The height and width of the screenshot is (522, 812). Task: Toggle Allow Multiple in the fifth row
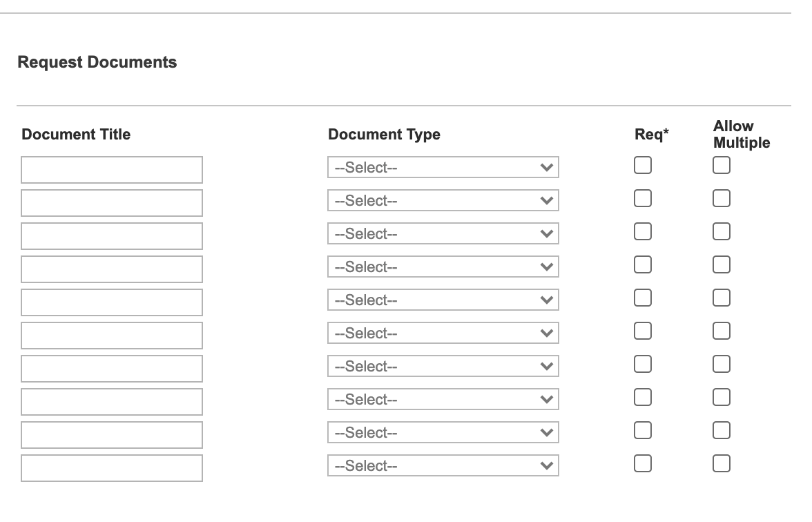pos(722,298)
